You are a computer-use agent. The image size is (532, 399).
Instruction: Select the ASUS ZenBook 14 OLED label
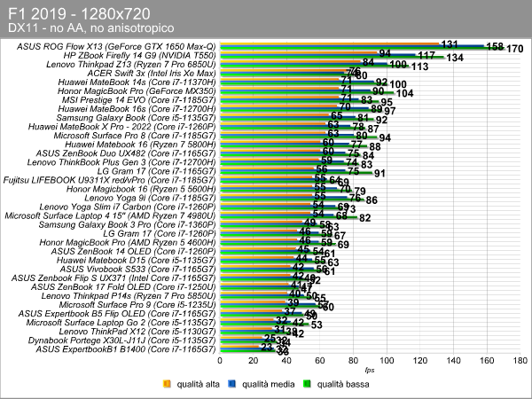coord(133,252)
